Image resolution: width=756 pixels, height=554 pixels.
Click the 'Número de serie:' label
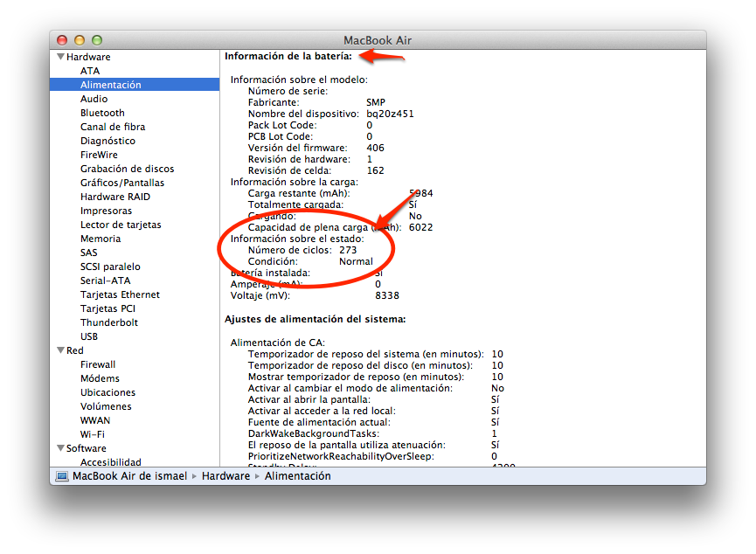tap(288, 91)
